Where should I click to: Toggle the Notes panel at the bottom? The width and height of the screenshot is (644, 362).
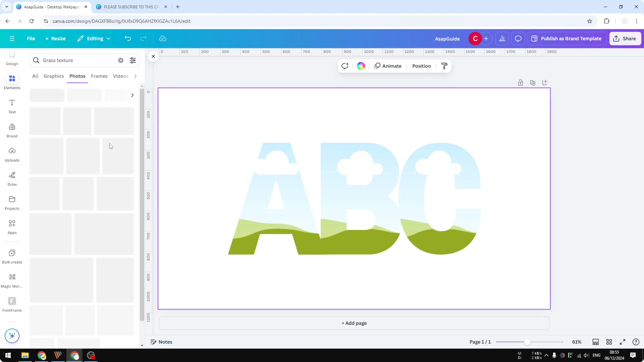[161, 342]
